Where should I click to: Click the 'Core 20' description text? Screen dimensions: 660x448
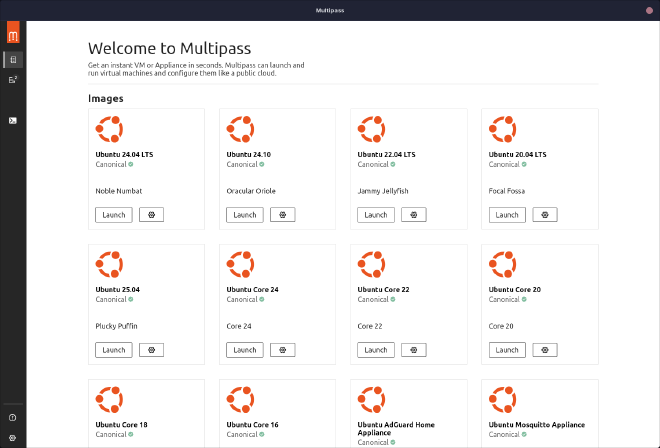pos(501,326)
